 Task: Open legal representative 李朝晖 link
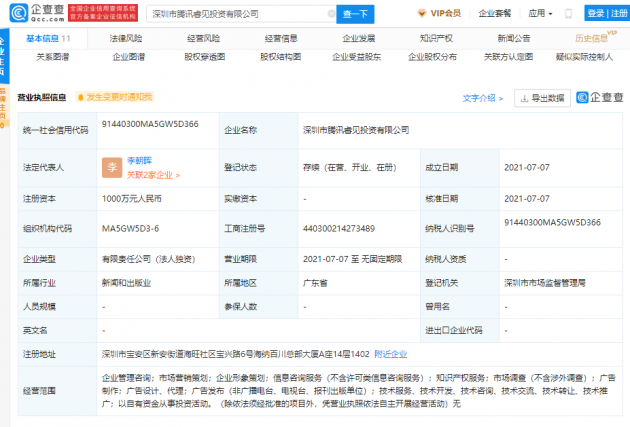point(139,161)
